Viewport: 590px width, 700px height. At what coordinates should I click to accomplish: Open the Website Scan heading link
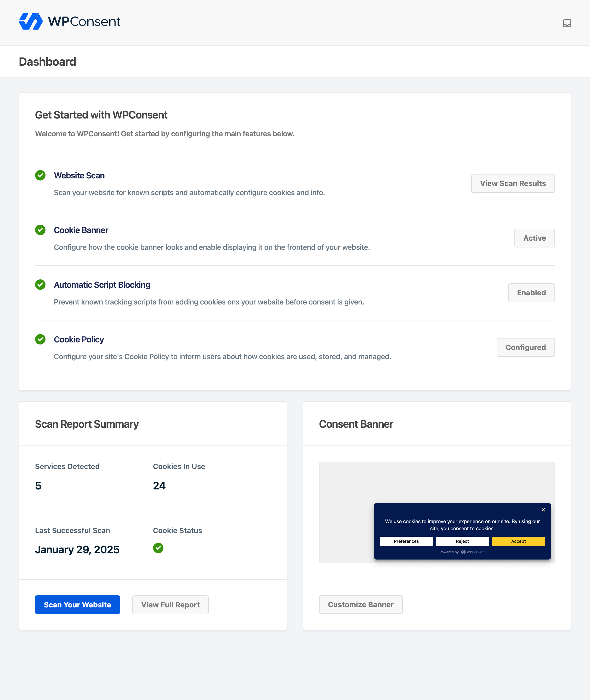[x=79, y=175]
